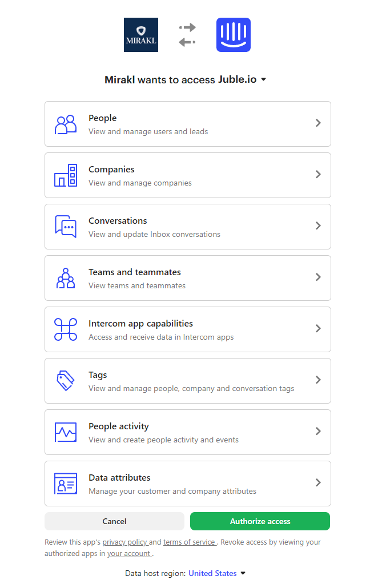Click the Conversations chat bubble icon

tap(66, 226)
